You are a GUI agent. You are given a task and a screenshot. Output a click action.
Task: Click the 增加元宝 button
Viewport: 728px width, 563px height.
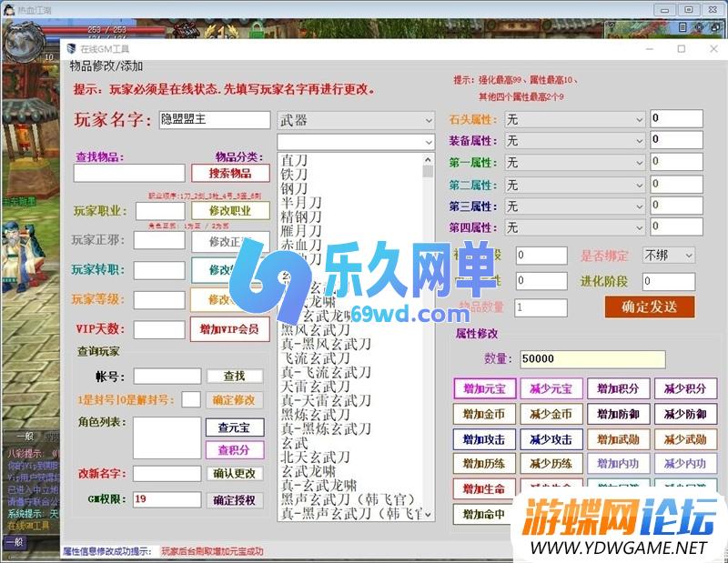(x=485, y=389)
